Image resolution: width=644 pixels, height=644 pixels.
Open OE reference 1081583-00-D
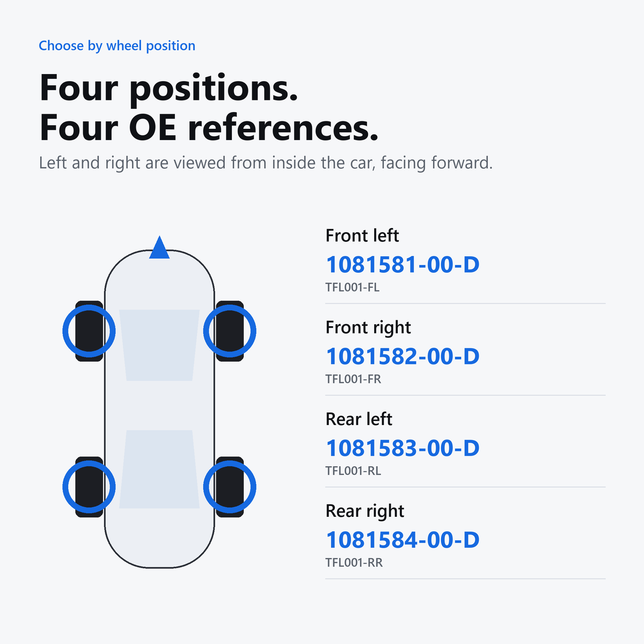(402, 448)
